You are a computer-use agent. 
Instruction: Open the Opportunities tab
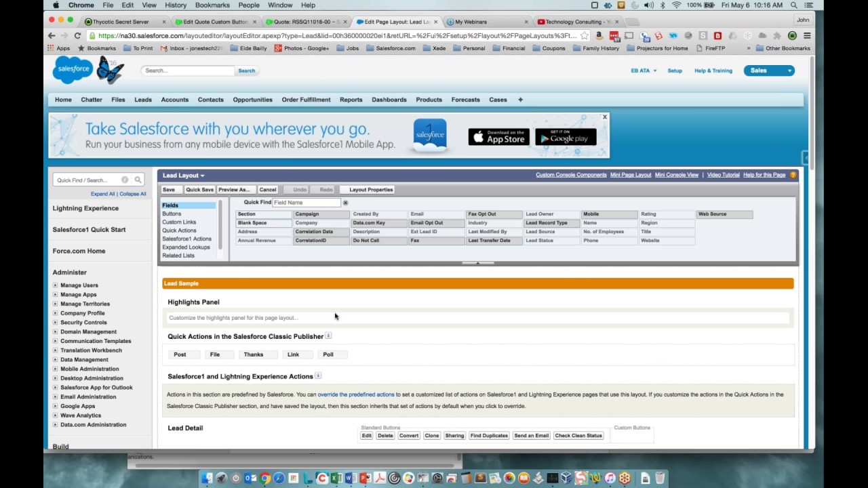[x=252, y=100]
